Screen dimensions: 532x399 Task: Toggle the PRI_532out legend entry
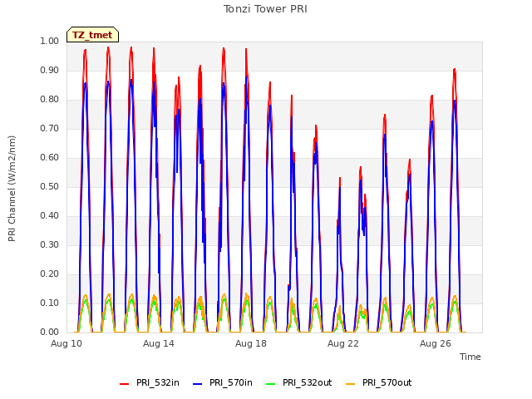coord(299,382)
